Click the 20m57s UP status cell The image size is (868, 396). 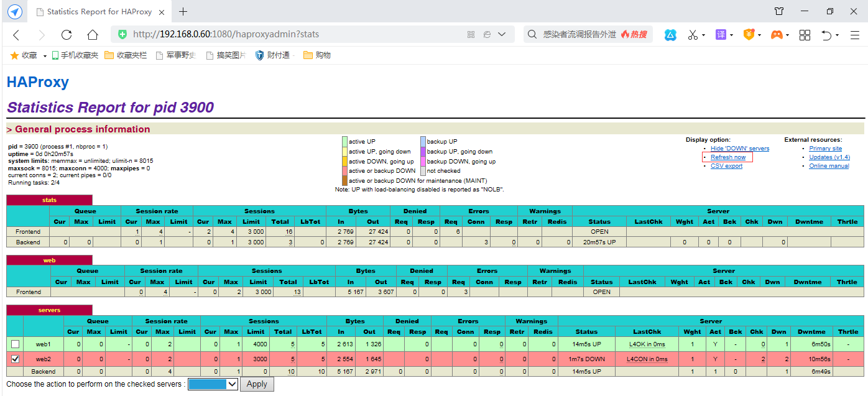point(599,242)
